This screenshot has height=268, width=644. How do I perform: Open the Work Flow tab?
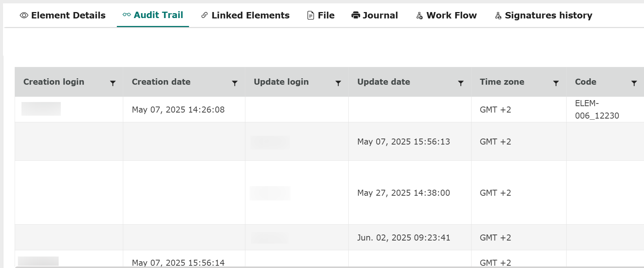(x=451, y=15)
